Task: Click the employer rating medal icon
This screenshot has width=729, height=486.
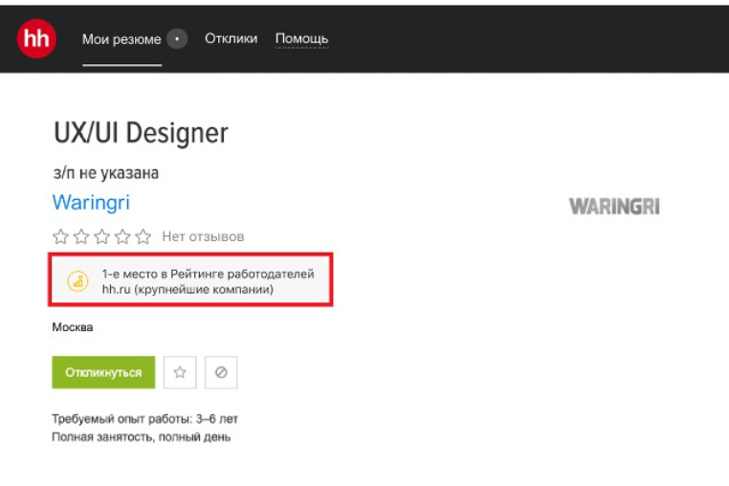Action: [x=77, y=281]
